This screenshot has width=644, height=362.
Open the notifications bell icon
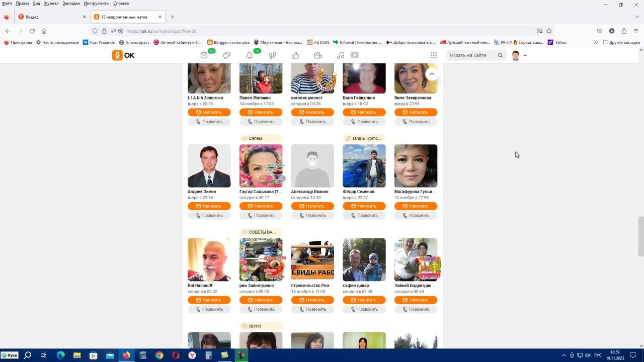(x=249, y=55)
